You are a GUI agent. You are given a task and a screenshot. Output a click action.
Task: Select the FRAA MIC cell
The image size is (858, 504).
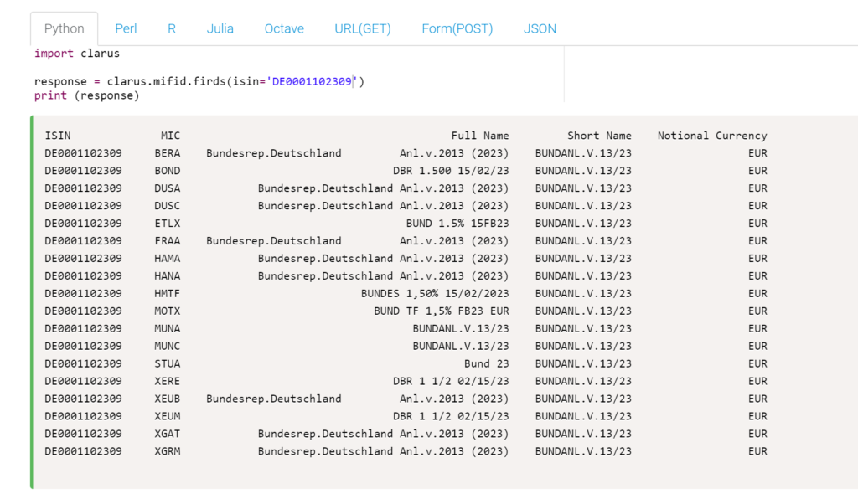tap(167, 240)
